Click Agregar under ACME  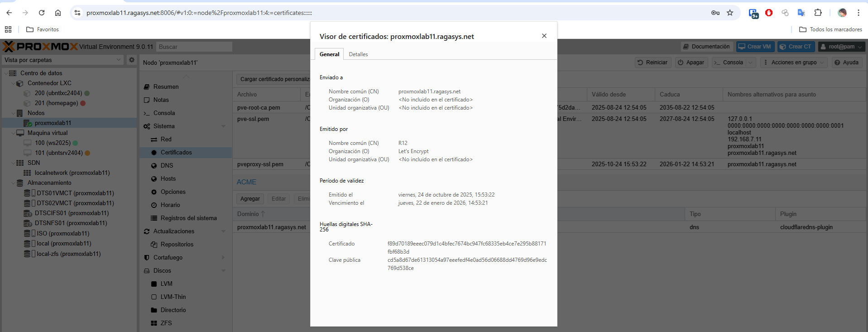250,198
